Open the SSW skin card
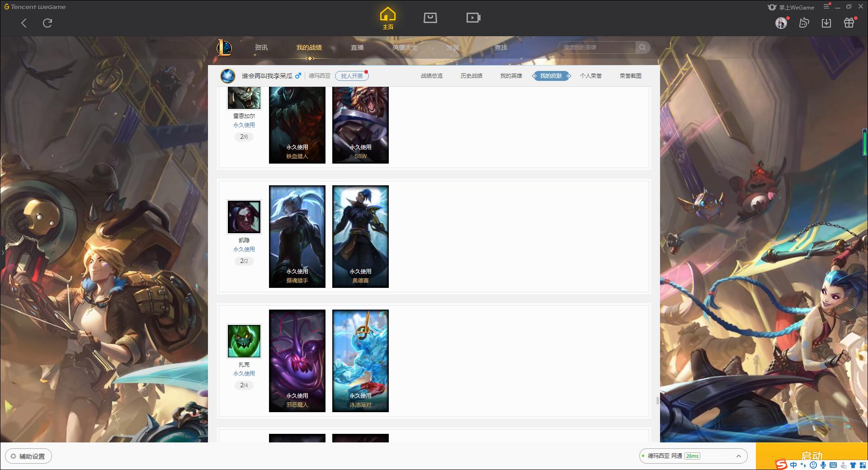Image resolution: width=868 pixels, height=470 pixels. 360,125
